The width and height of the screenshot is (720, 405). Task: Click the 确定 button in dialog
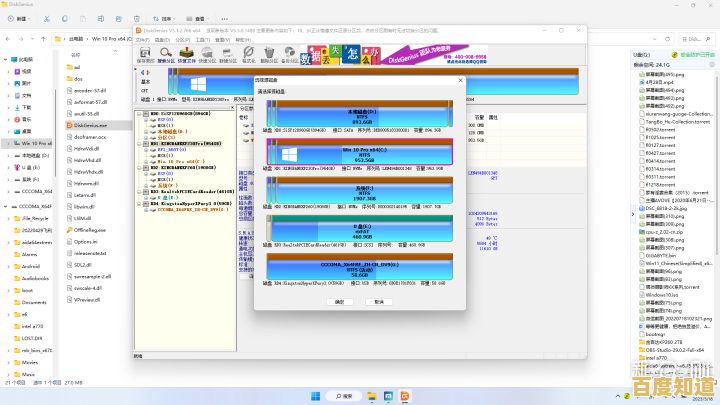tap(339, 301)
